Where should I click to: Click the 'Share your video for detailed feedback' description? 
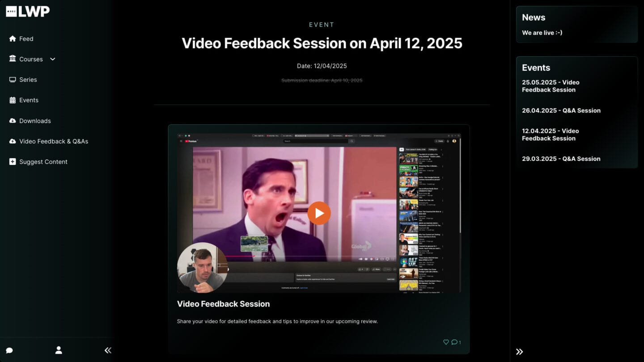(277, 321)
